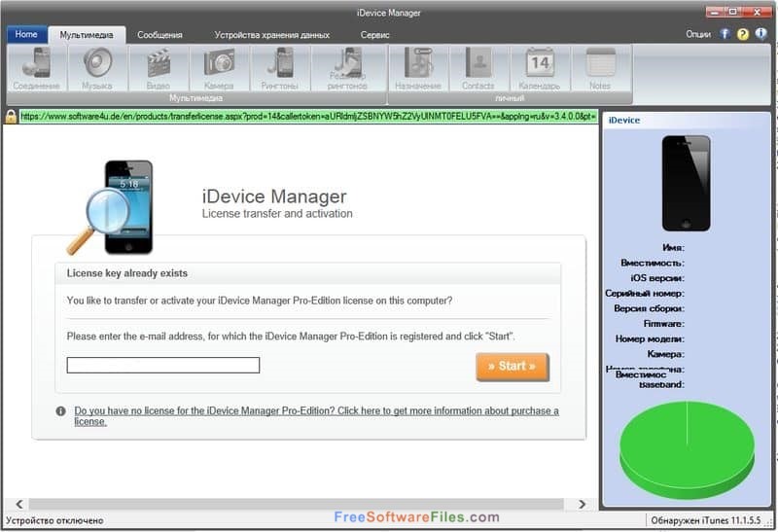Switch to the Home tab

pos(26,34)
